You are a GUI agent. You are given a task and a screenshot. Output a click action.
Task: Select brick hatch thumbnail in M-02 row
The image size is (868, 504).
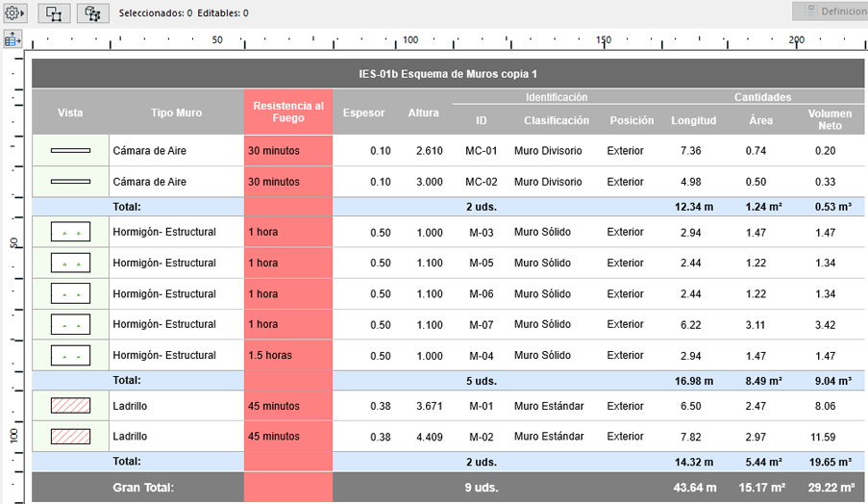(x=70, y=437)
